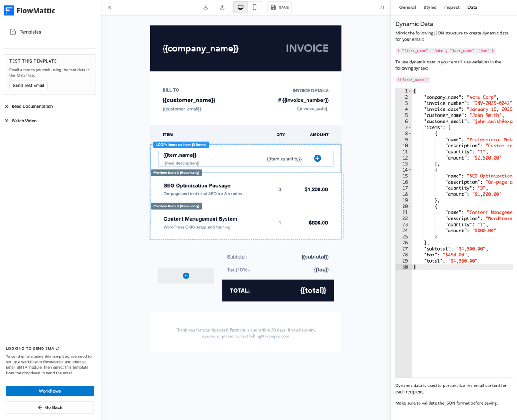Expand the Watch Video chevron

(x=6, y=121)
